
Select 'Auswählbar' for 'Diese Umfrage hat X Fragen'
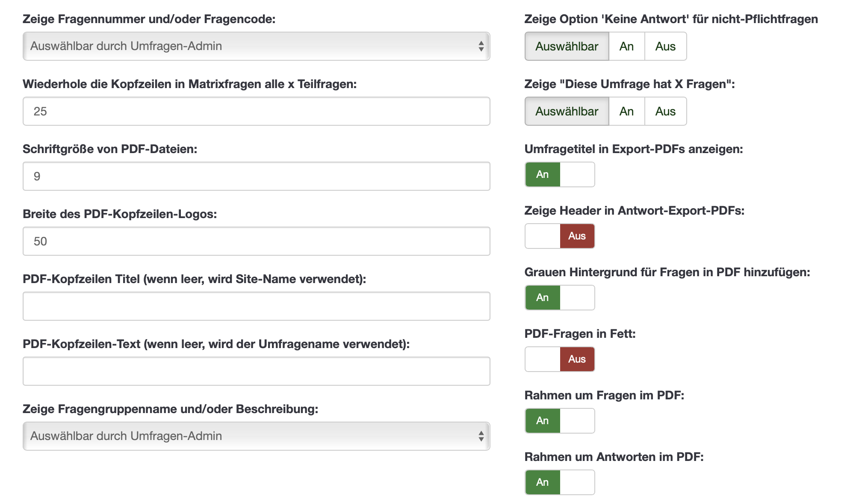pos(567,111)
